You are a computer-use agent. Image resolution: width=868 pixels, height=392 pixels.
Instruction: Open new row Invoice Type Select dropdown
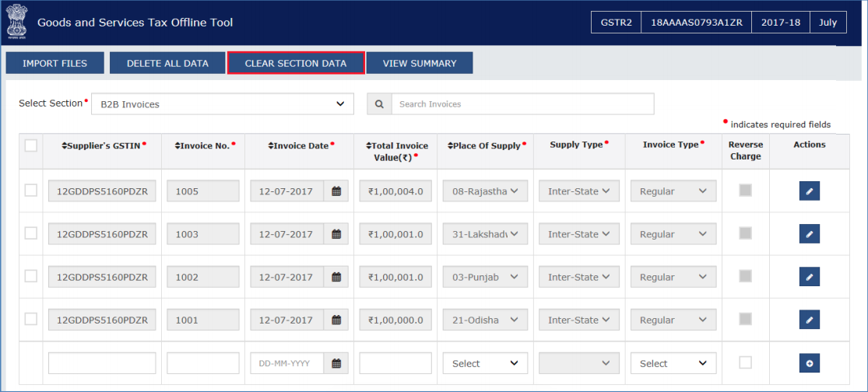coord(673,364)
